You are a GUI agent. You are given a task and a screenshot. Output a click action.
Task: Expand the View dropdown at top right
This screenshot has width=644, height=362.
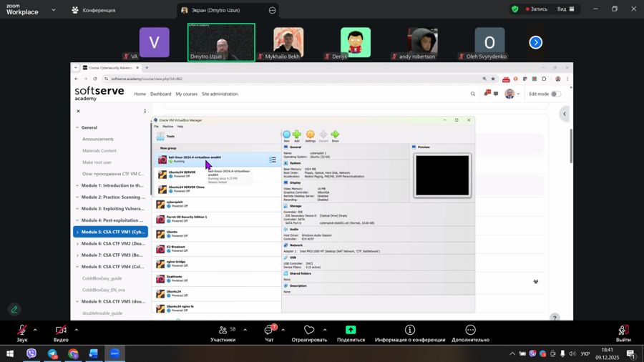pos(566,9)
